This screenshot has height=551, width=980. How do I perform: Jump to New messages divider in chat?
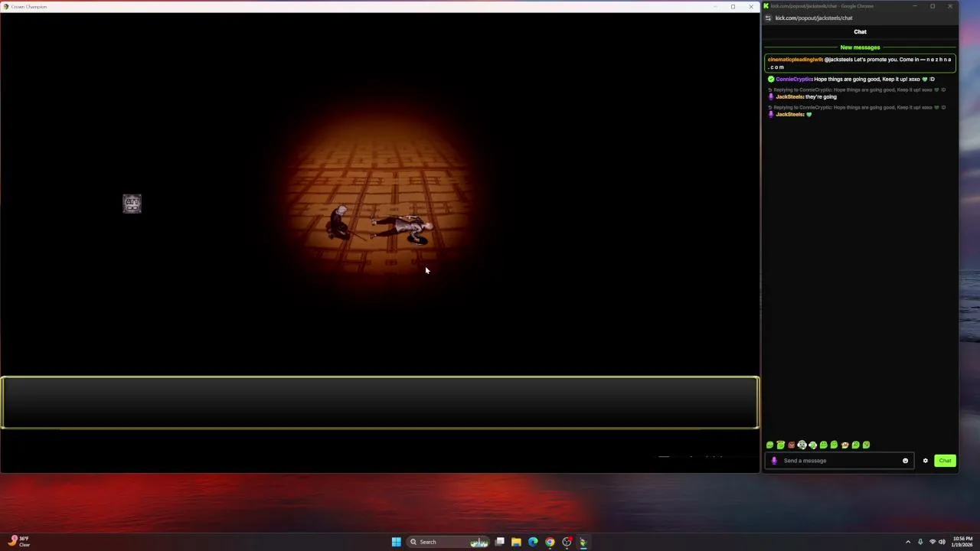pos(860,47)
